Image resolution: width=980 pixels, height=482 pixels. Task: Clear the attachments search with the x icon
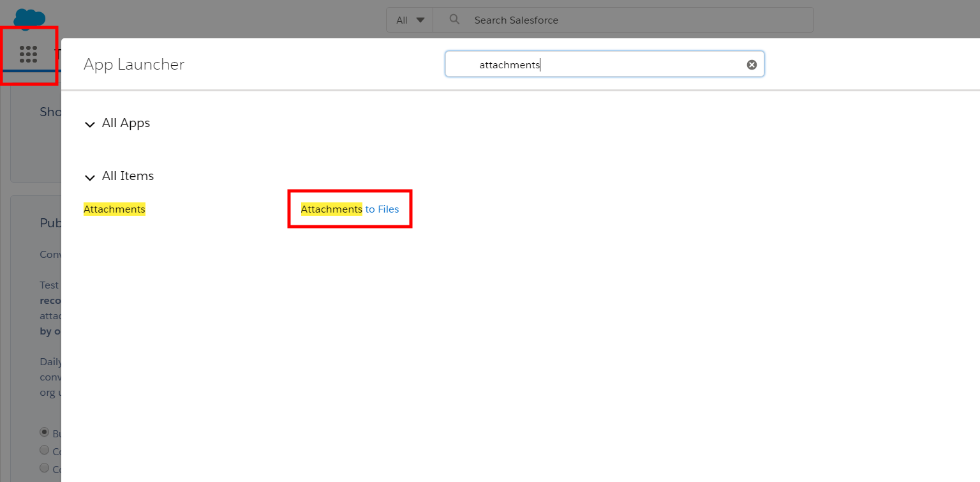751,64
